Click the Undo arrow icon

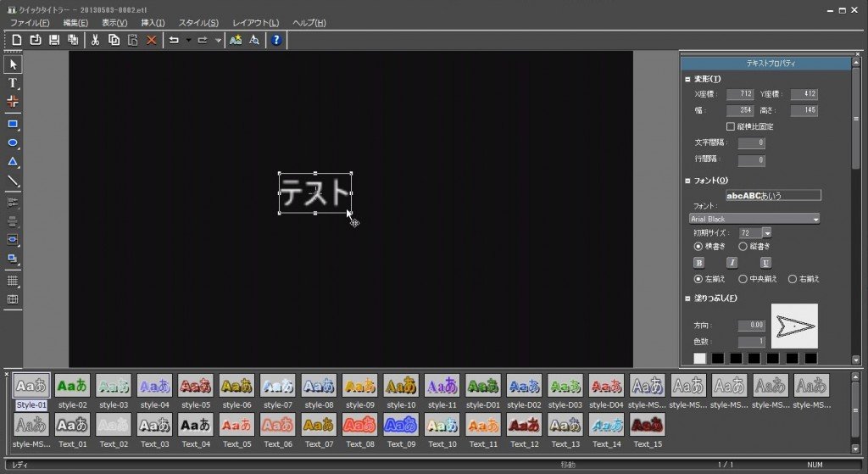tap(174, 40)
